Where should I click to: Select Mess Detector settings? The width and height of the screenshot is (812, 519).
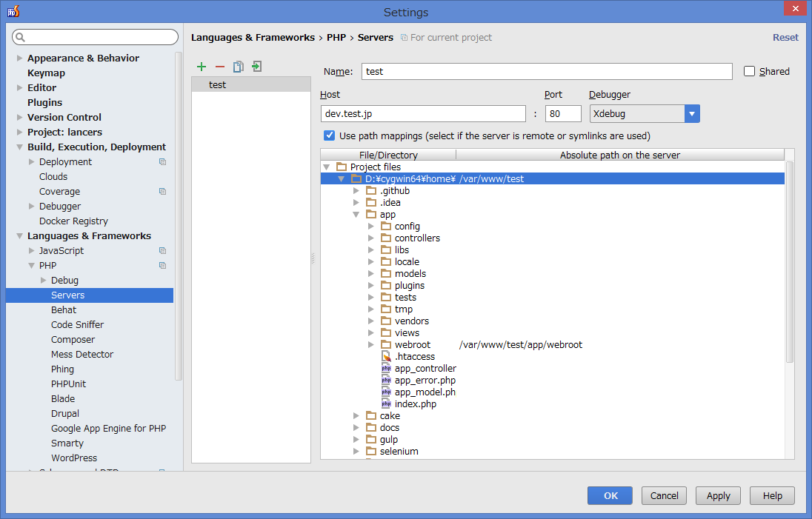click(x=81, y=355)
